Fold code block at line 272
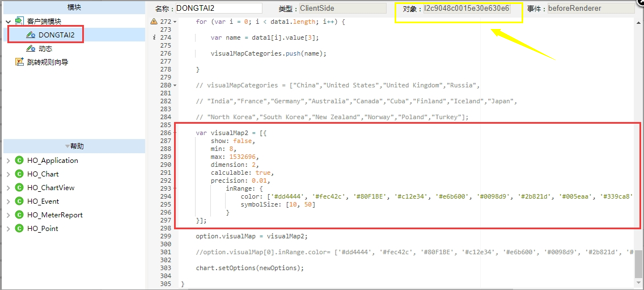Image resolution: width=644 pixels, height=290 pixels. (x=175, y=22)
